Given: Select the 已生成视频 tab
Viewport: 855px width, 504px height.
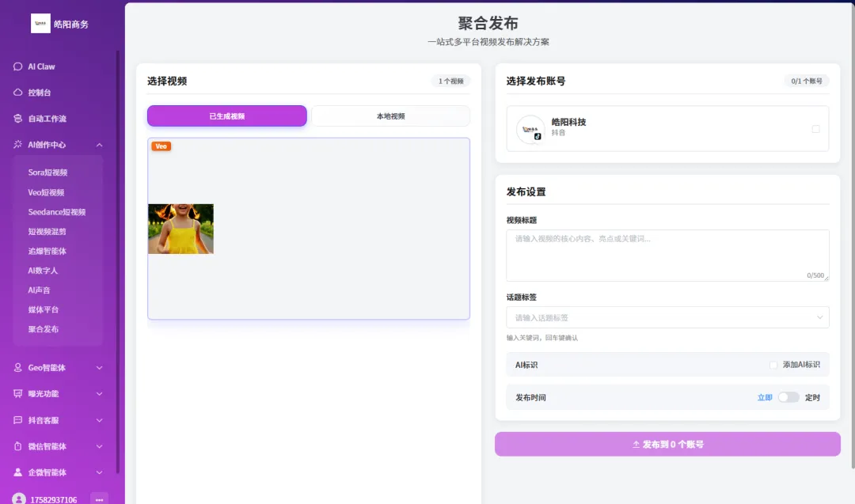Looking at the screenshot, I should (x=226, y=116).
